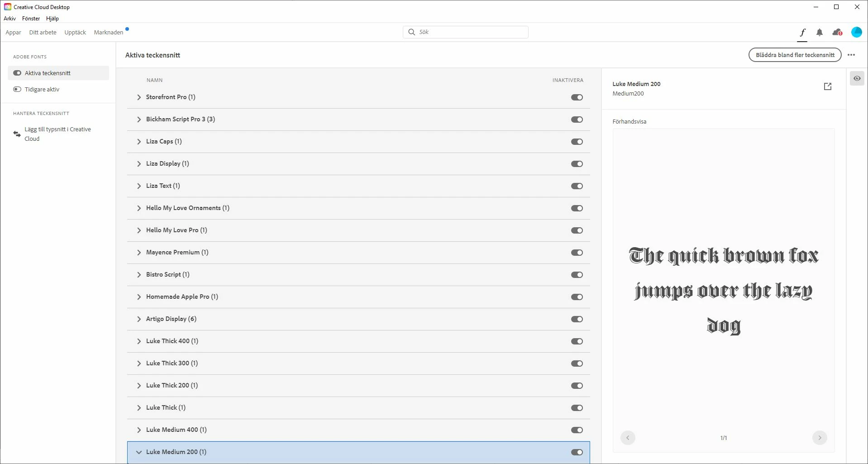Expand Artigo Display styles

point(139,319)
